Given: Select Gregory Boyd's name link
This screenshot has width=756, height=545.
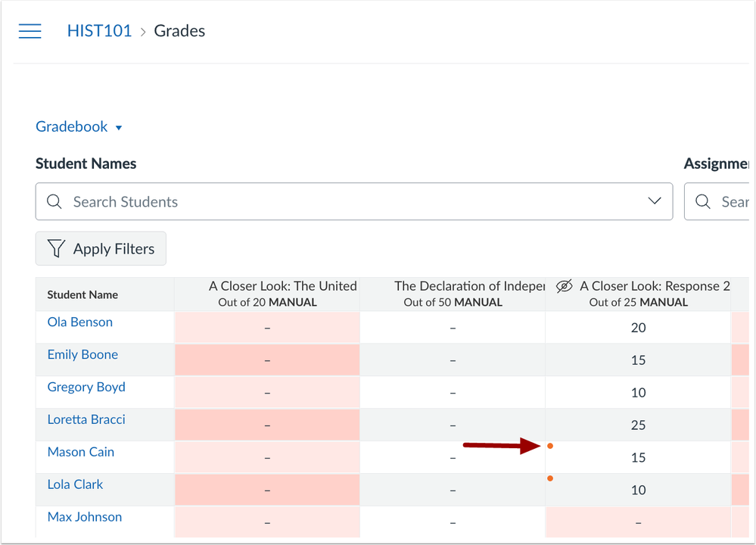Looking at the screenshot, I should click(x=86, y=388).
